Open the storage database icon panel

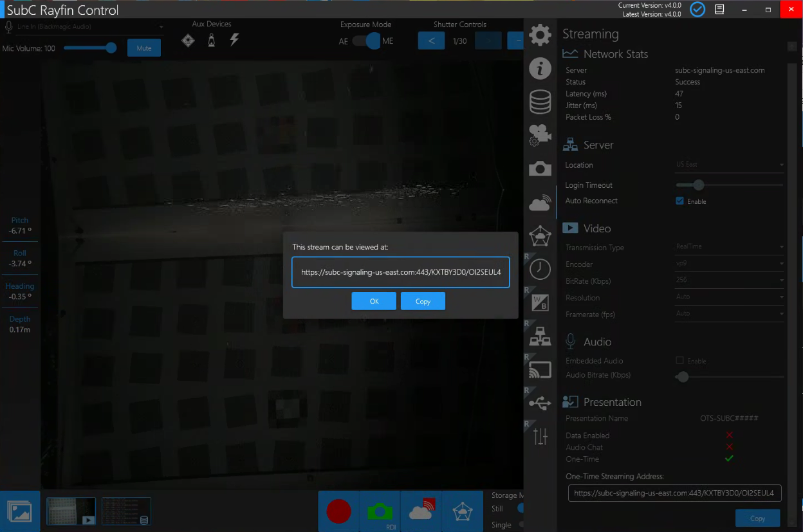click(x=540, y=102)
